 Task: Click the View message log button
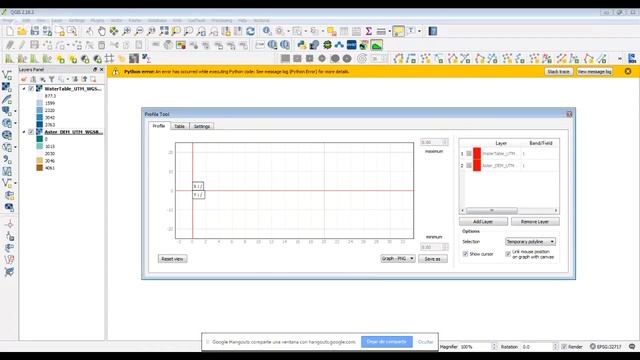pos(594,71)
